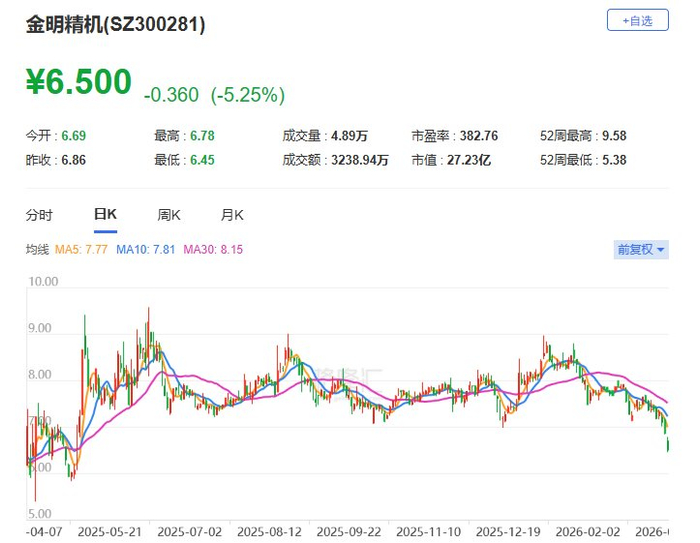Click 成交量 value 4.89万
700x543 pixels.
349,136
